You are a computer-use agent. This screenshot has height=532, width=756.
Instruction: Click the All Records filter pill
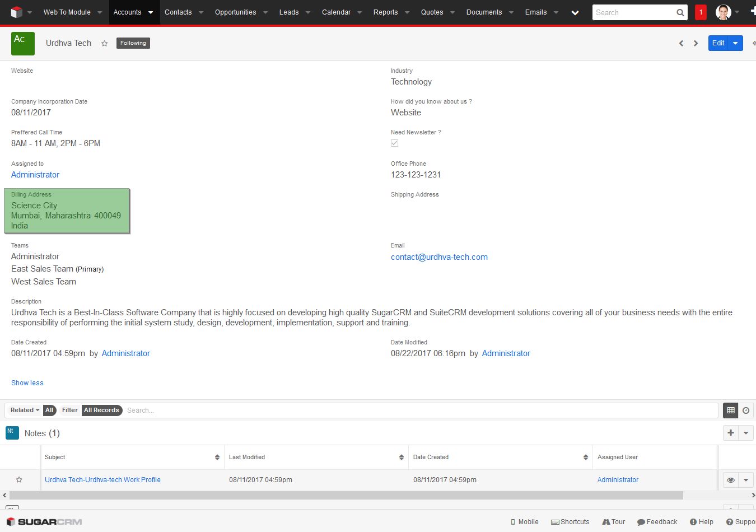pyautogui.click(x=101, y=410)
